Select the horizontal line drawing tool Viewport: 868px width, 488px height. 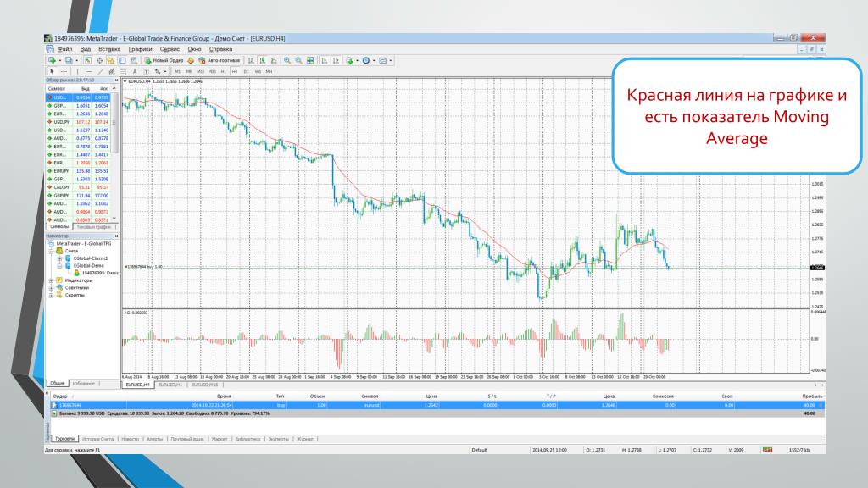pos(89,71)
